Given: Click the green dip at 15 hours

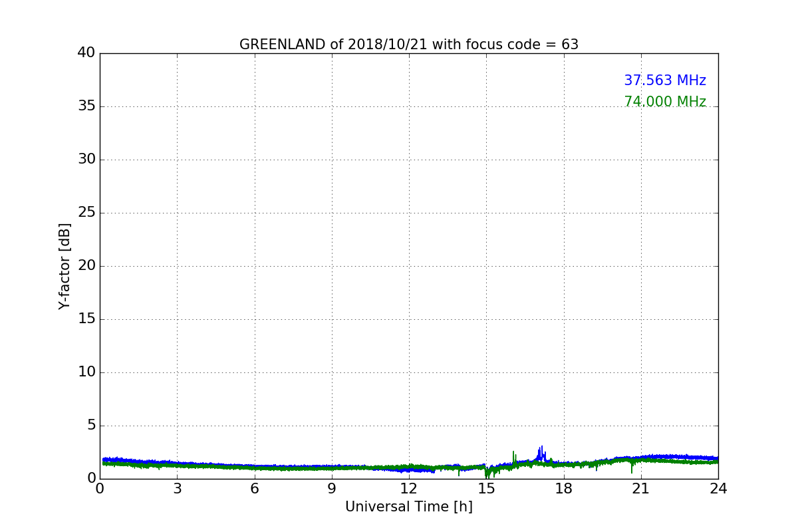Looking at the screenshot, I should 487,473.
